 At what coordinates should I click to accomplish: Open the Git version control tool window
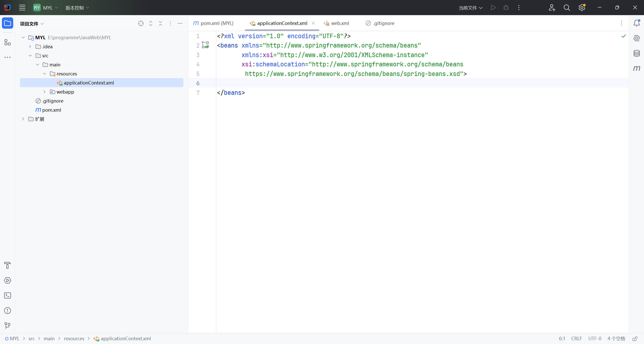pos(8,326)
